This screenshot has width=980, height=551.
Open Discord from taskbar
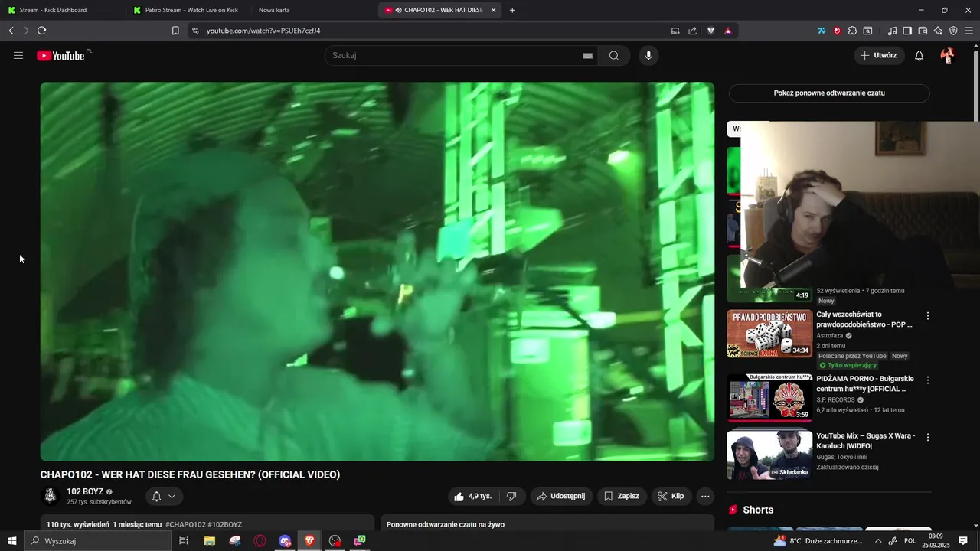pos(285,541)
